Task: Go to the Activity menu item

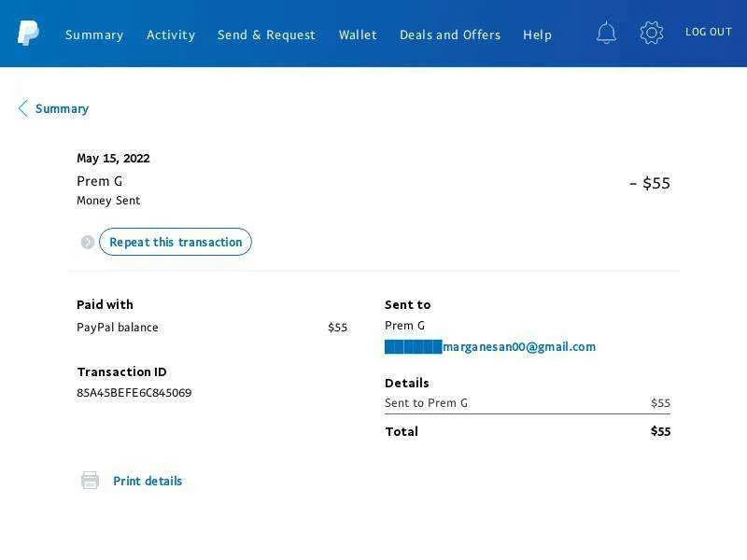Action: [x=171, y=35]
